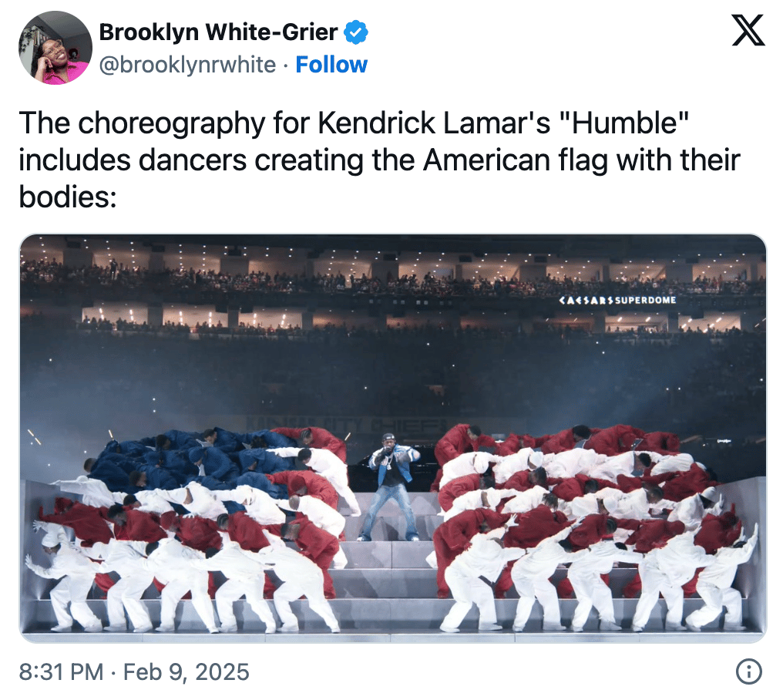This screenshot has width=783, height=700.
Task: Open the embedded halftime performance photo
Action: point(392,438)
